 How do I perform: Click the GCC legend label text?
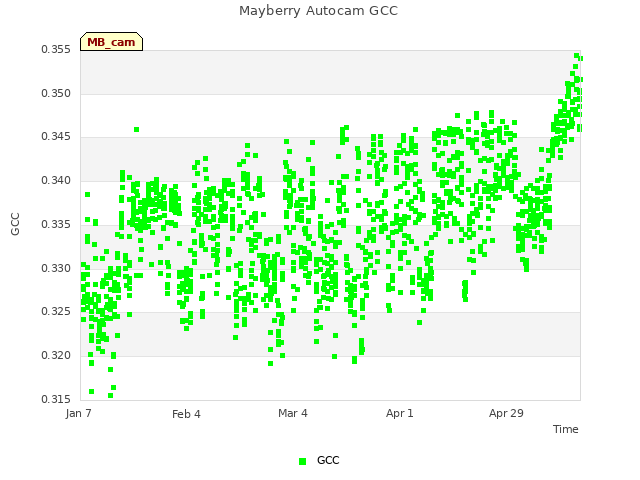tap(328, 460)
